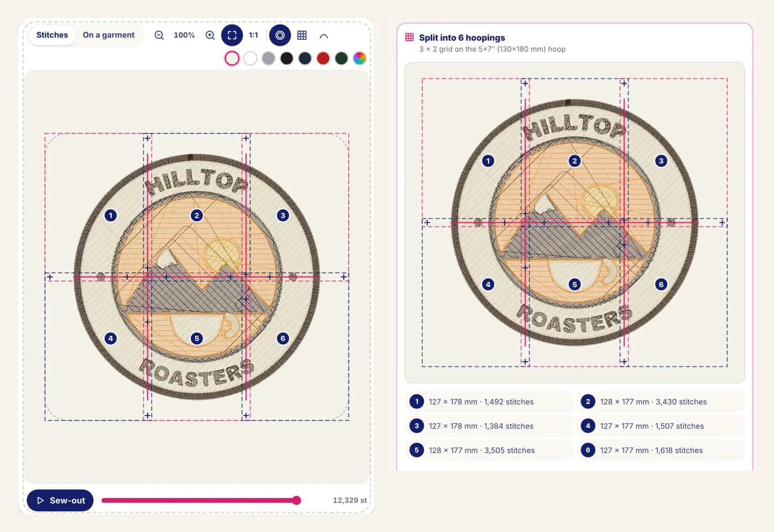The image size is (774, 532).
Task: Click hooping marker 2 in the Stitches preview
Action: [x=197, y=215]
